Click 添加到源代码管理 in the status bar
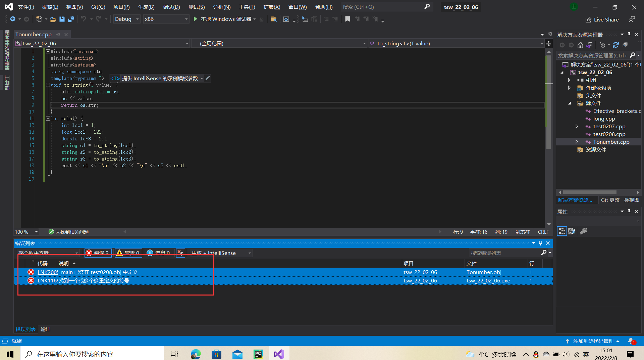This screenshot has width=644, height=360. (593, 341)
